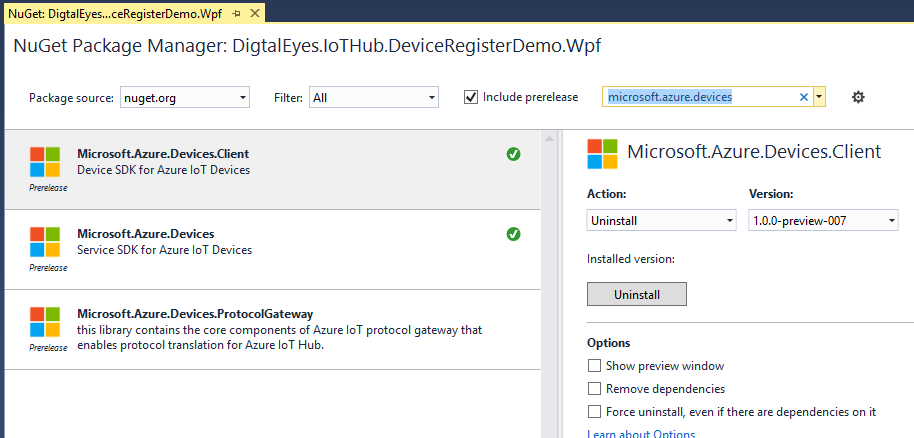The height and width of the screenshot is (438, 914).
Task: Click the Uninstall button
Action: (637, 295)
